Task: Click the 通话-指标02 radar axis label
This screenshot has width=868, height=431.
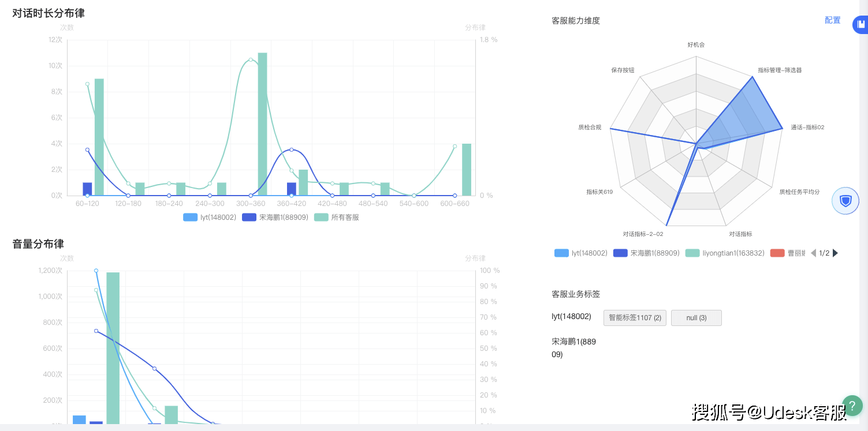Action: tap(807, 127)
